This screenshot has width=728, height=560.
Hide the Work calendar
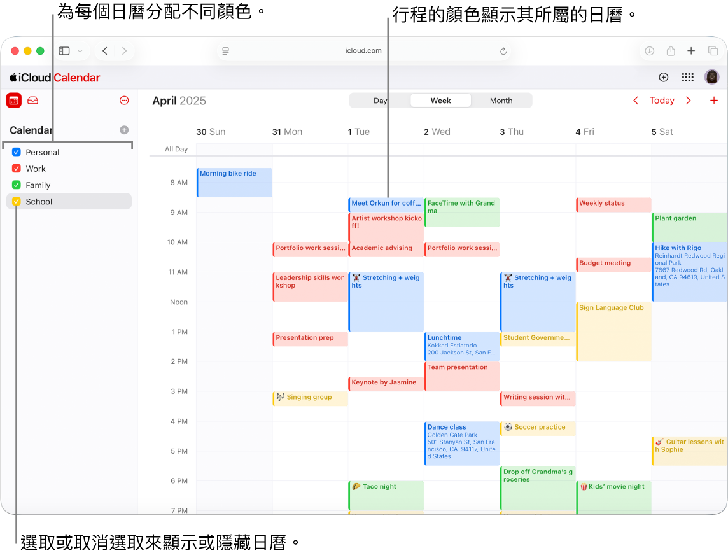(x=17, y=169)
